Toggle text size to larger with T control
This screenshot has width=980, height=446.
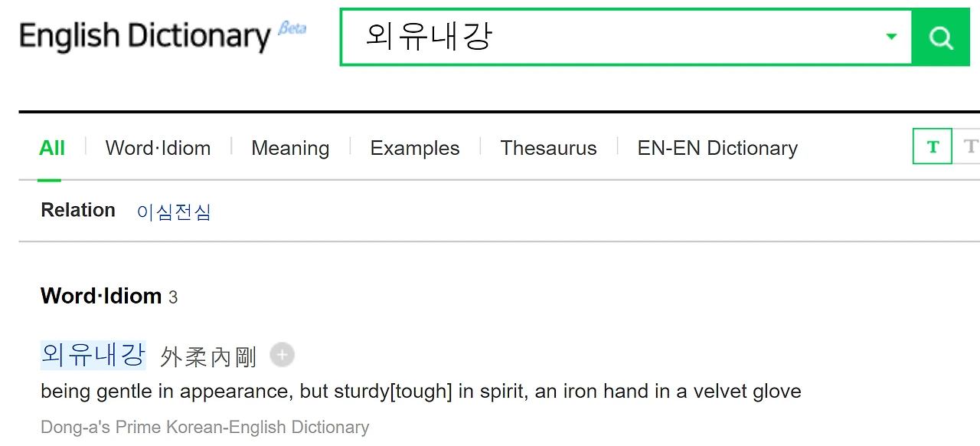pyautogui.click(x=932, y=146)
